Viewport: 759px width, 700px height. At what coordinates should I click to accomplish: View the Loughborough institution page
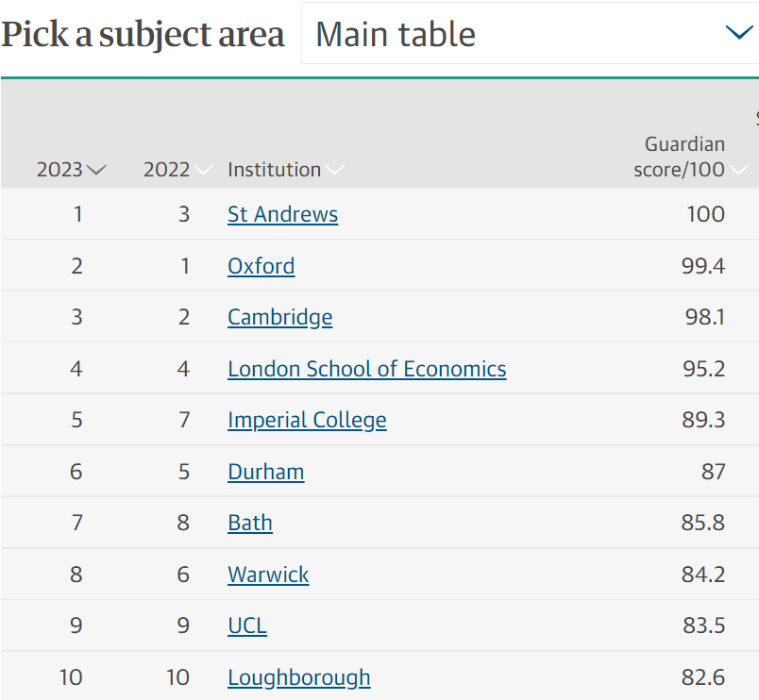coord(298,677)
